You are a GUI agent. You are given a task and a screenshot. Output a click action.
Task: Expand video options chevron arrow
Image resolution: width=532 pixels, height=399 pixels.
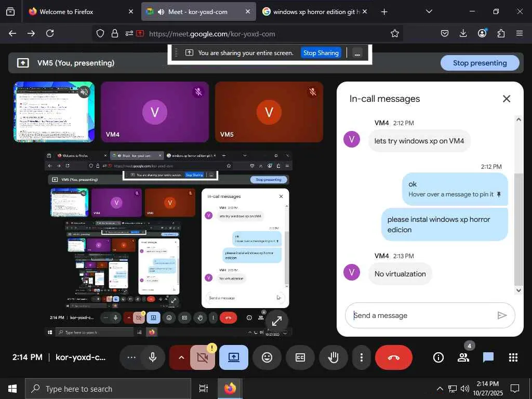click(181, 357)
